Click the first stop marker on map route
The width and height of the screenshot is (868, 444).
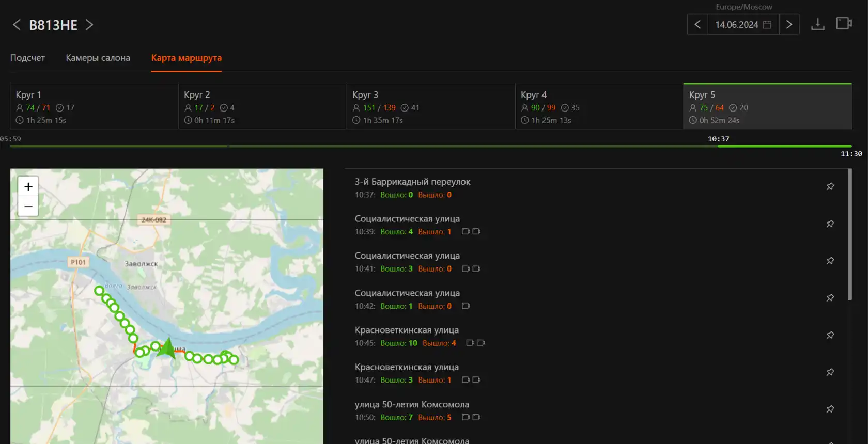click(99, 291)
